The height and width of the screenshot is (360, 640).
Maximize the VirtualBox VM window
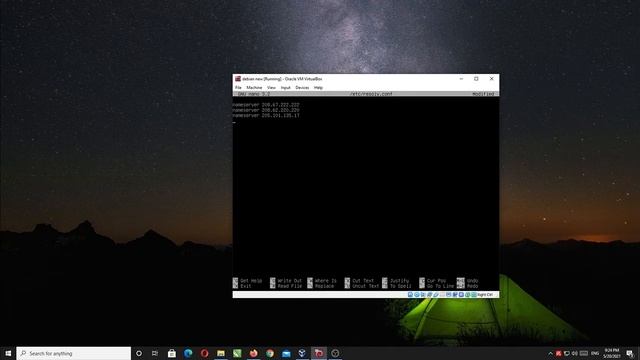tap(476, 79)
